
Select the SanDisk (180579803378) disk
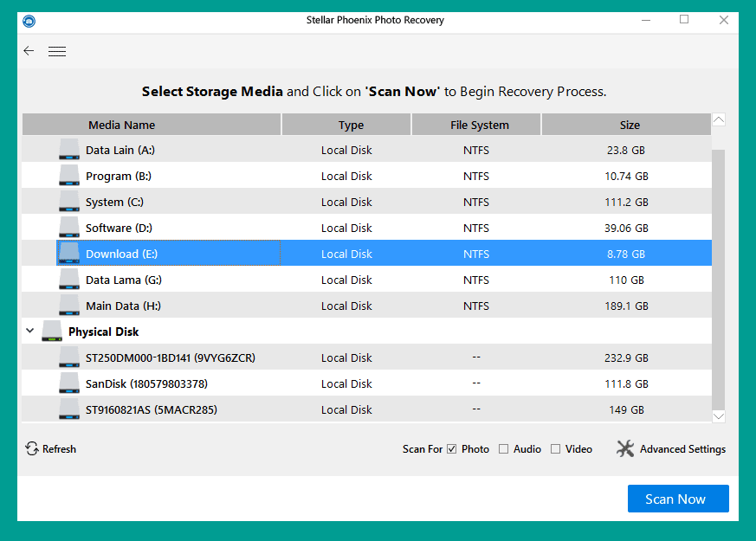click(146, 384)
